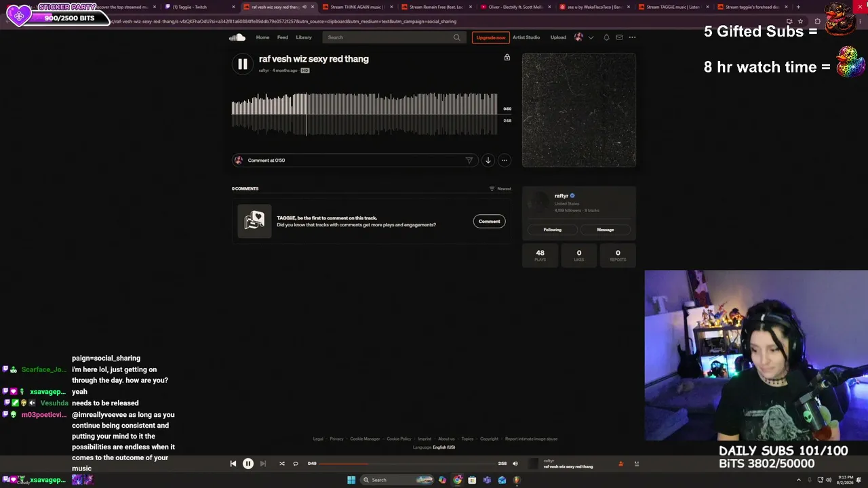This screenshot has width=868, height=488.
Task: Switch to the Oliver - Electrify browser tab
Action: coord(515,7)
